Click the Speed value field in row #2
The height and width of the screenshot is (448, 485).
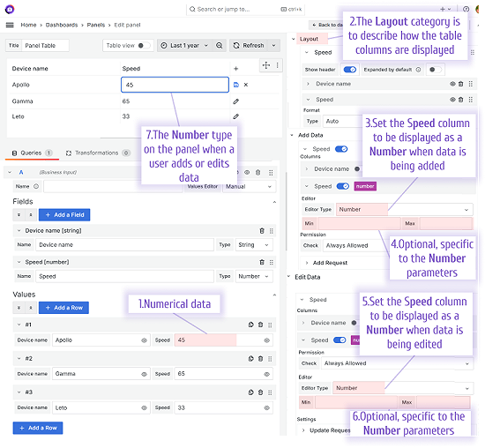pyautogui.click(x=223, y=374)
